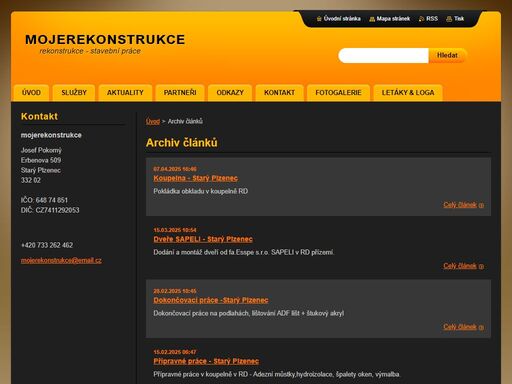
Task: Open the ÚVOD menu tab
Action: (31, 93)
